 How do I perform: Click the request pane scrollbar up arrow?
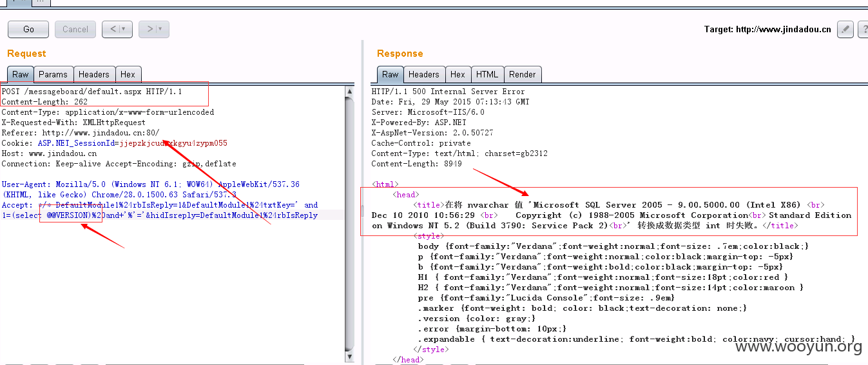pyautogui.click(x=350, y=91)
